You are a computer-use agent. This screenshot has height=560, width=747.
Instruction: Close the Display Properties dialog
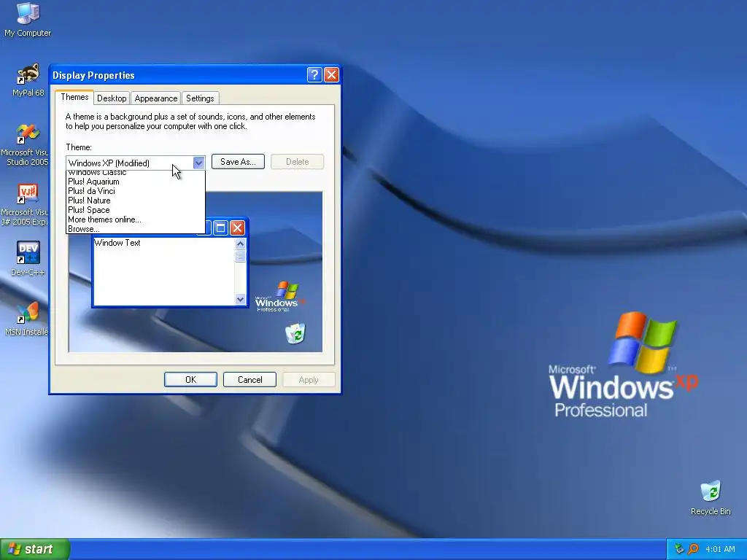coord(331,75)
